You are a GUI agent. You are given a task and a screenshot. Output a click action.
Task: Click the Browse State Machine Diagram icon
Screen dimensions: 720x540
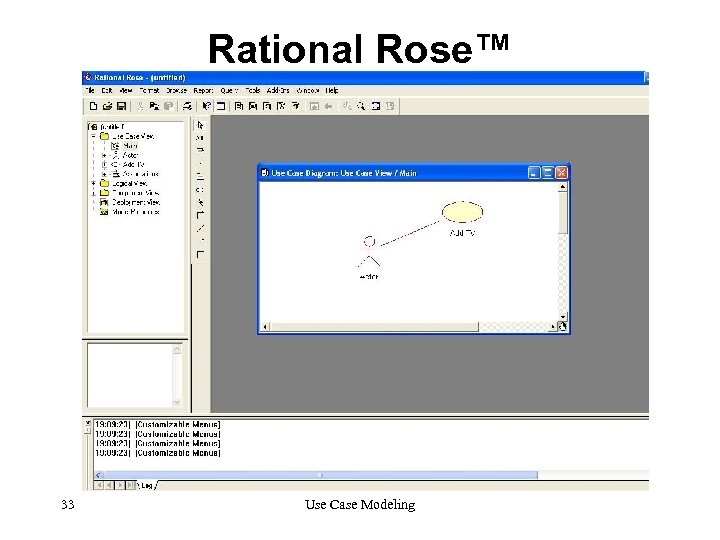click(281, 106)
